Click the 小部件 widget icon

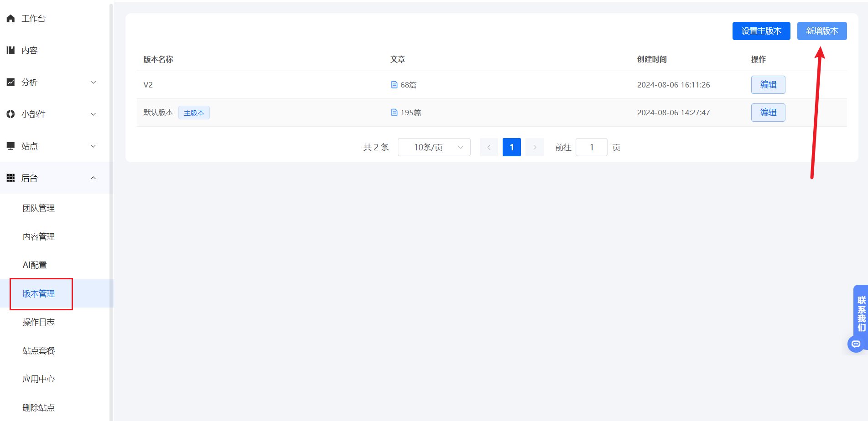click(10, 114)
